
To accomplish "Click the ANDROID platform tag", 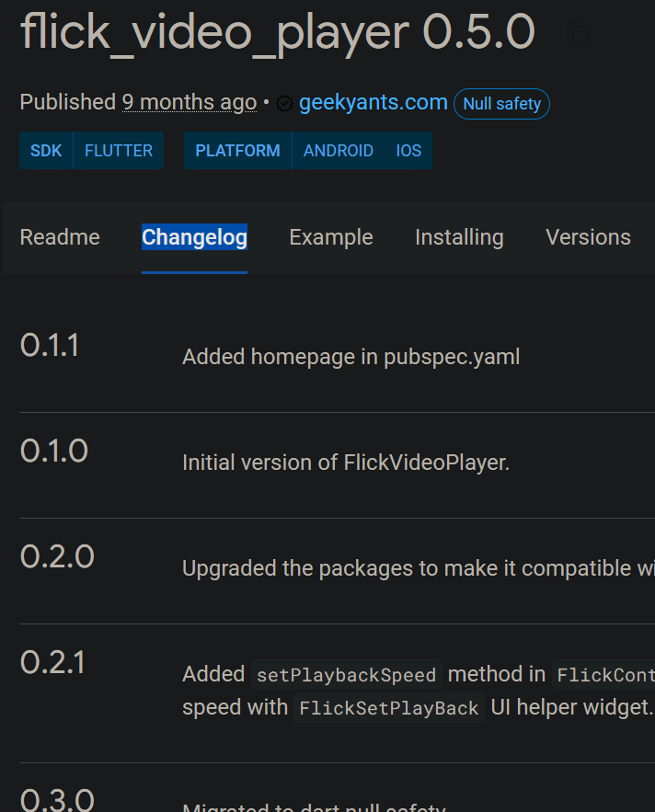I will 339,150.
